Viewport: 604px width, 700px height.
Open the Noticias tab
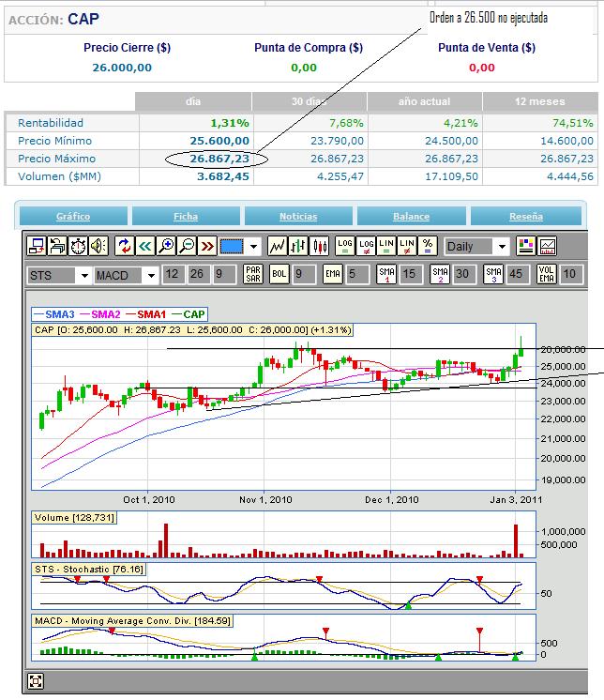pyautogui.click(x=298, y=216)
